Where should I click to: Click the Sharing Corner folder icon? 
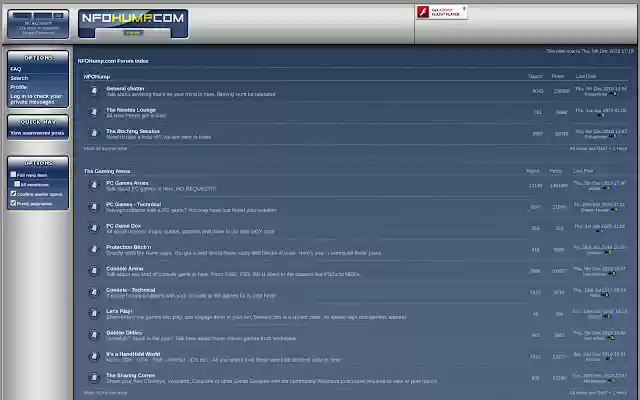pyautogui.click(x=94, y=378)
